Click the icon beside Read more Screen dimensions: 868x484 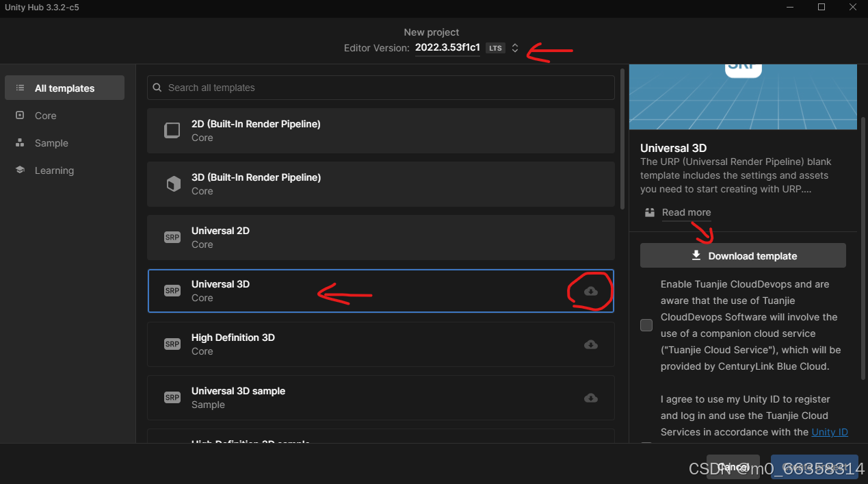(650, 212)
